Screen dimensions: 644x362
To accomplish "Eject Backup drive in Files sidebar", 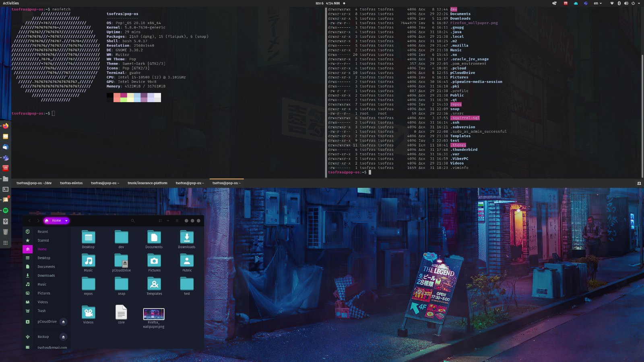I will click(x=63, y=337).
